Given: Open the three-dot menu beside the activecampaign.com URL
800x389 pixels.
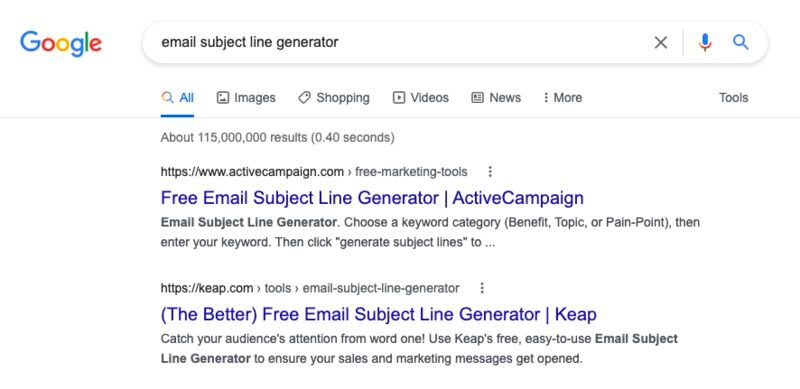Looking at the screenshot, I should click(490, 172).
